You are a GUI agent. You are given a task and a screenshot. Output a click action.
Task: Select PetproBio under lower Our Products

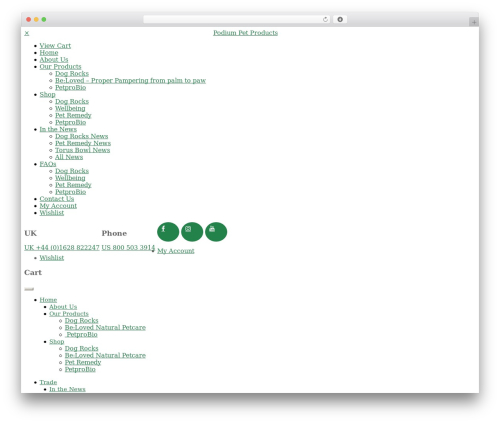[x=81, y=335]
